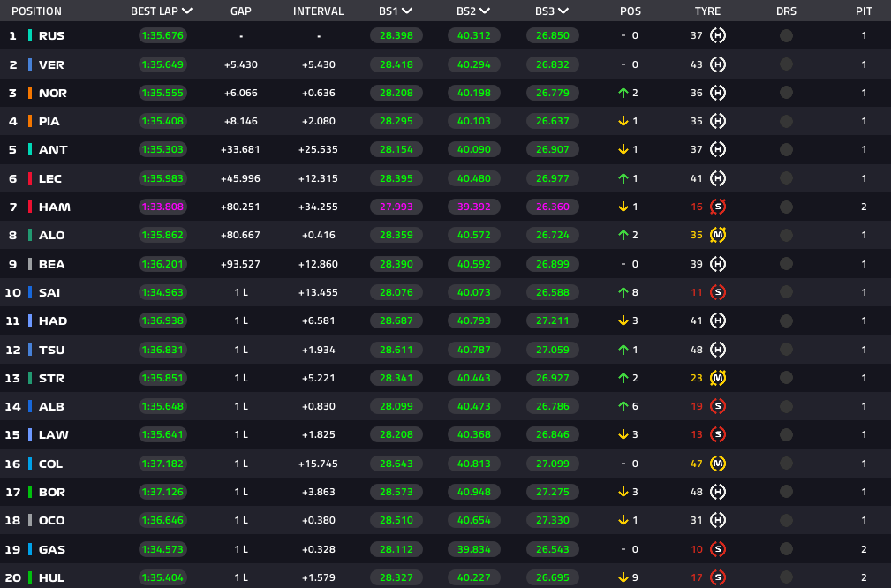
Task: Click Albon's green up arrow indicator
Action: coord(623,406)
